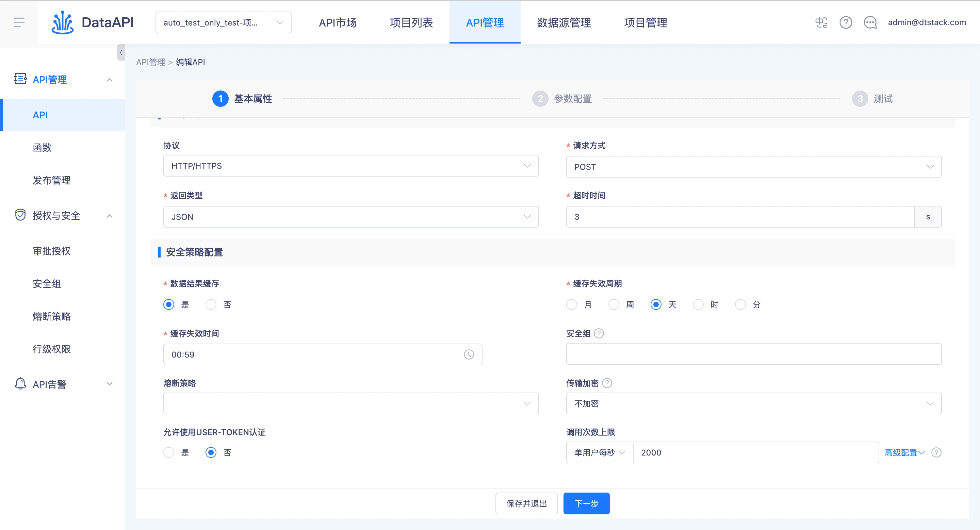Select 否 for USER-TOKEN认证
The height and width of the screenshot is (530, 980).
tap(211, 452)
